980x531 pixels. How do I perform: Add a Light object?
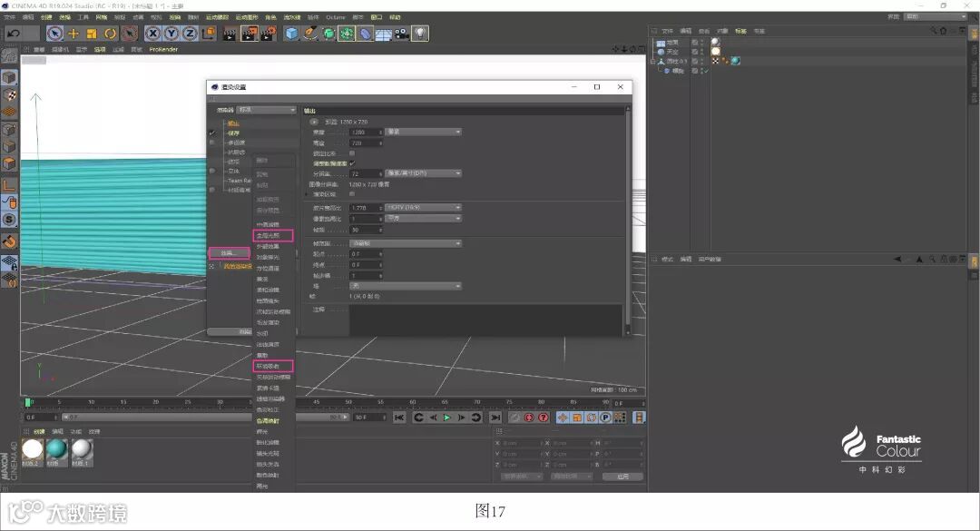click(420, 34)
